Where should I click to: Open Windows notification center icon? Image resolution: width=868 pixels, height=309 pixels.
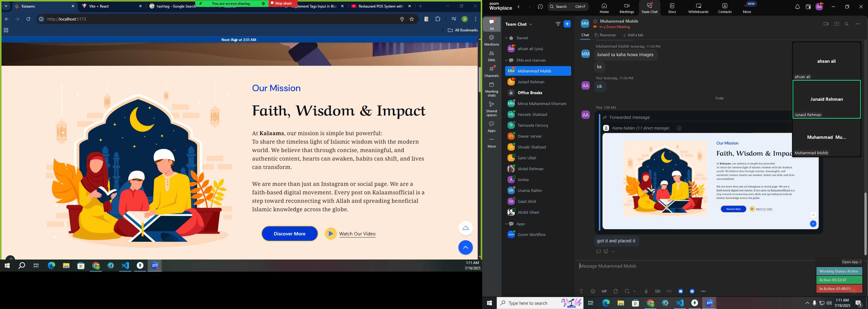tap(859, 303)
